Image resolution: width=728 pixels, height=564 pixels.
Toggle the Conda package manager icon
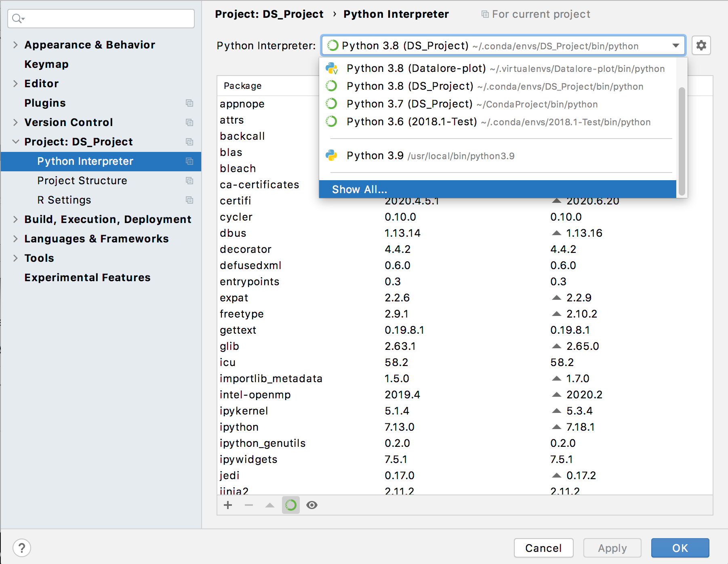coord(291,505)
